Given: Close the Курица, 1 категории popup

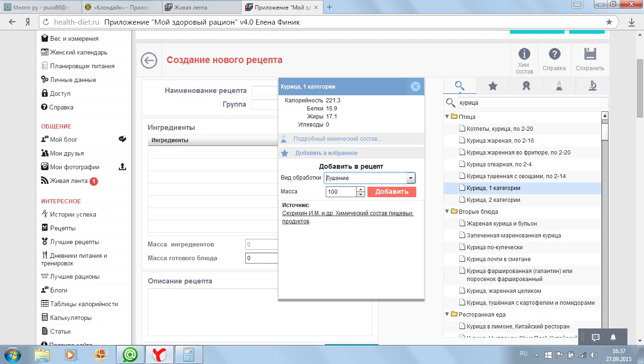Looking at the screenshot, I should (x=415, y=86).
